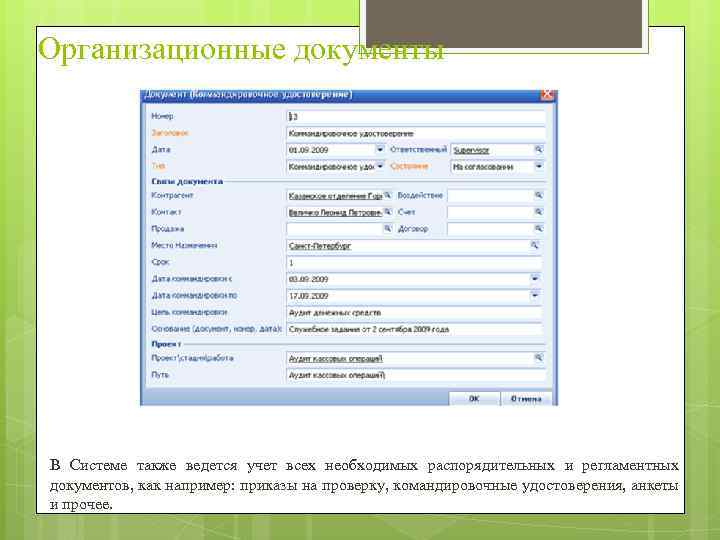Close the Командировочное удостоверение dialog
Viewport: 720px width, 540px height.
(547, 95)
